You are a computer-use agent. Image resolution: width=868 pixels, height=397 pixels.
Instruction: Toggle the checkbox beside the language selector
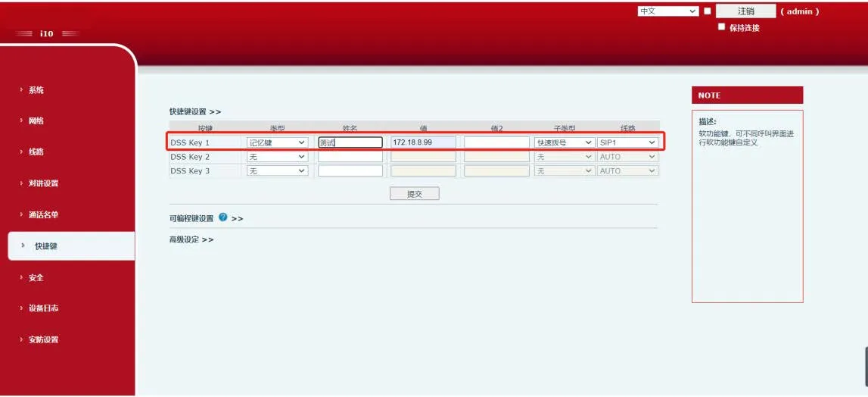point(708,11)
